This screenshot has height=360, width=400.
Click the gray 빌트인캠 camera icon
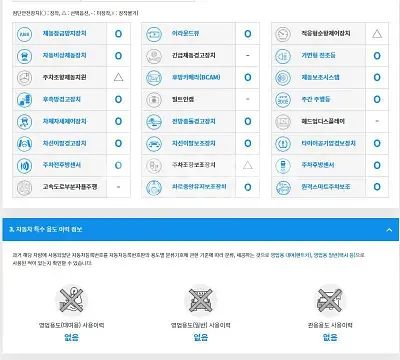[154, 100]
